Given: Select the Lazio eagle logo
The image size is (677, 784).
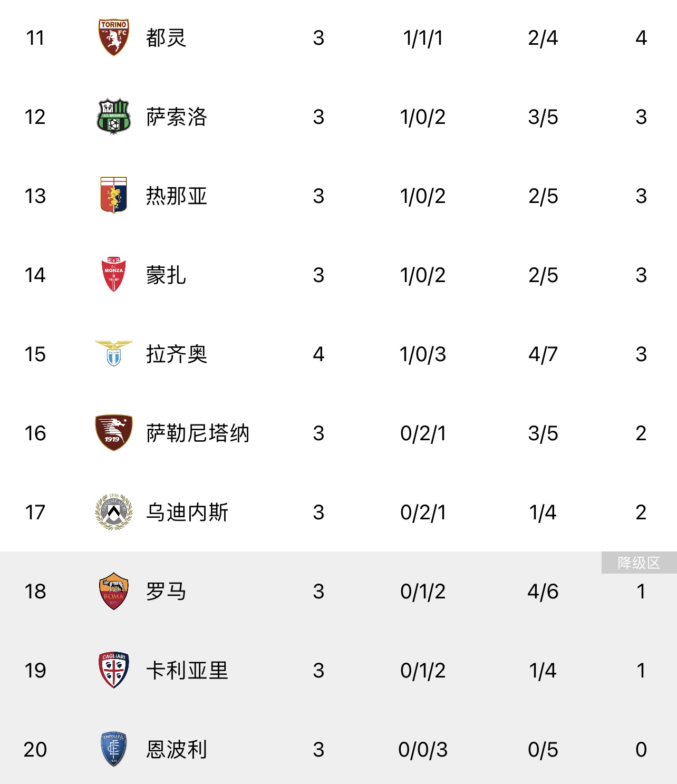Looking at the screenshot, I should (x=113, y=353).
